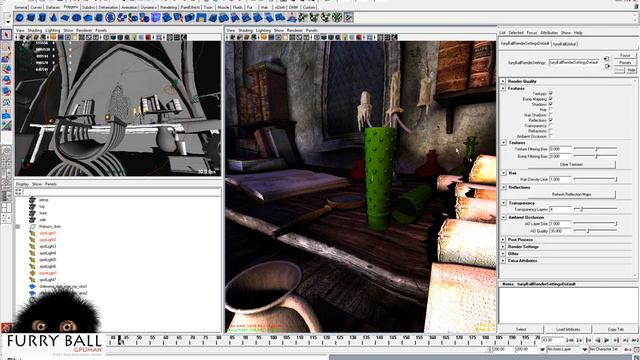
Task: Click the select input connection arrow icon
Action: point(607,58)
